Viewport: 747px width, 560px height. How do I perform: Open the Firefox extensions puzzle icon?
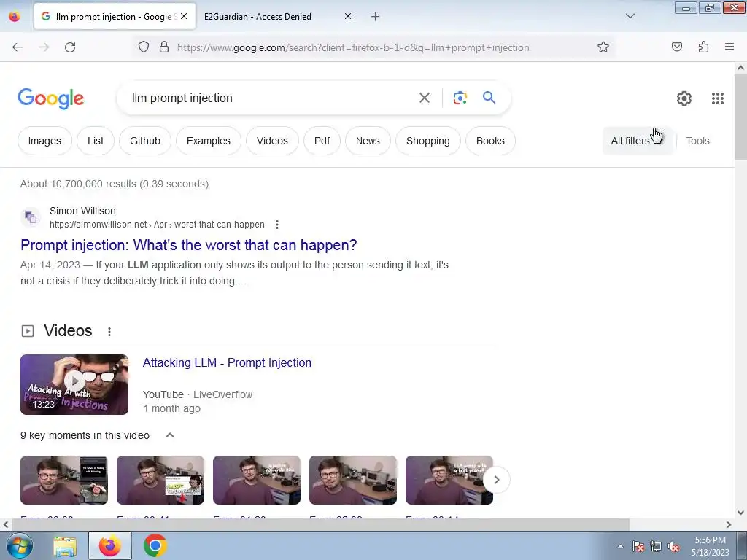coord(703,47)
